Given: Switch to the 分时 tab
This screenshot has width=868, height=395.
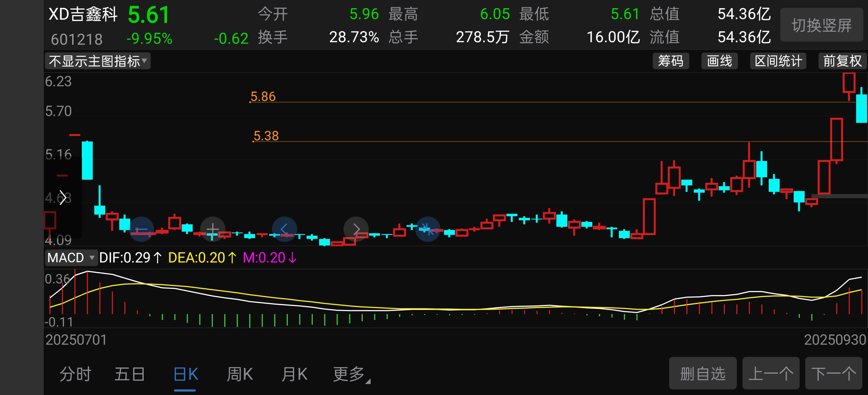Looking at the screenshot, I should coord(76,374).
